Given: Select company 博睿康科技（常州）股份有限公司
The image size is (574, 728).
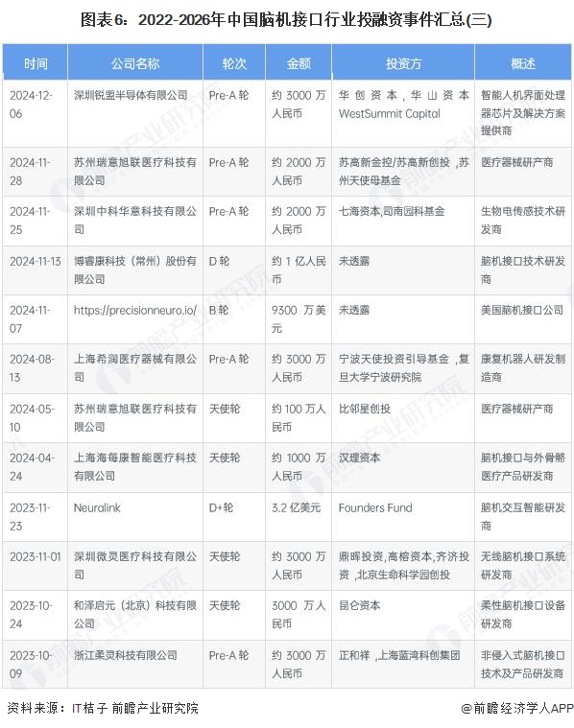Looking at the screenshot, I should 134,270.
